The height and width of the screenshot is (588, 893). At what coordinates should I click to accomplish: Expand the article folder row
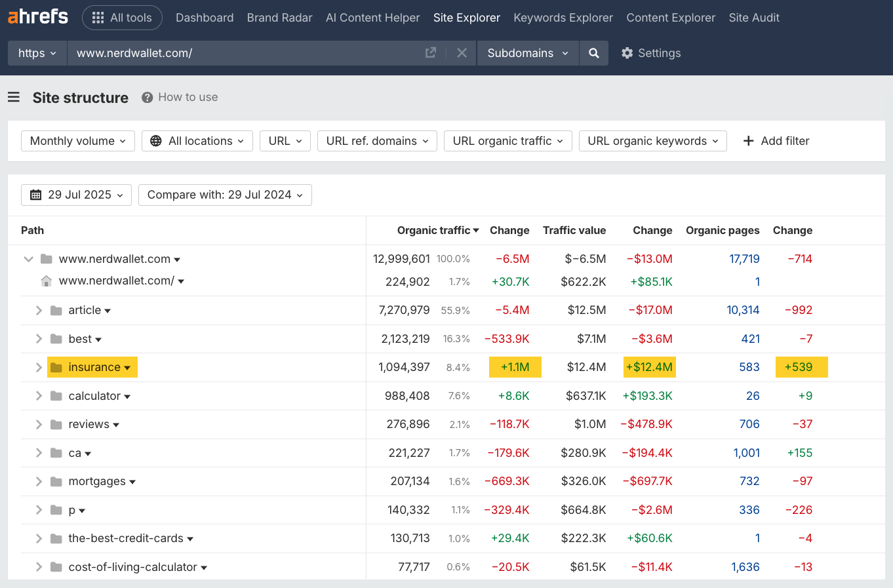click(39, 310)
